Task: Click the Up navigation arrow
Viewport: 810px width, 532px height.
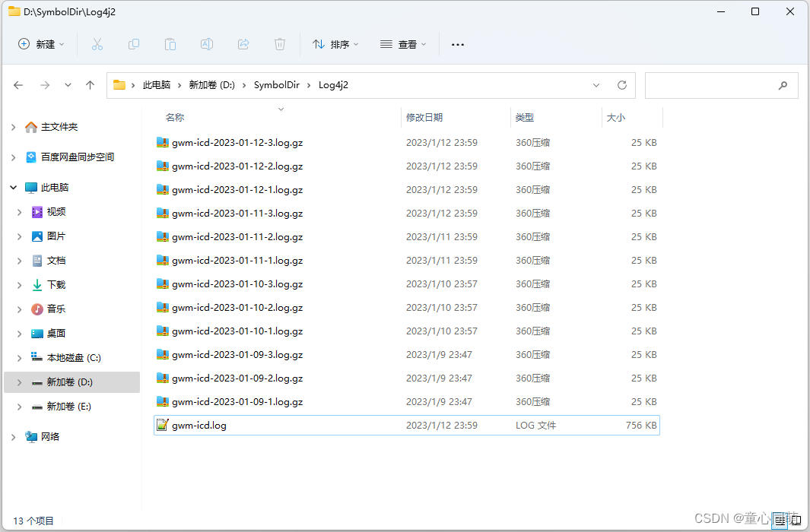Action: [89, 85]
